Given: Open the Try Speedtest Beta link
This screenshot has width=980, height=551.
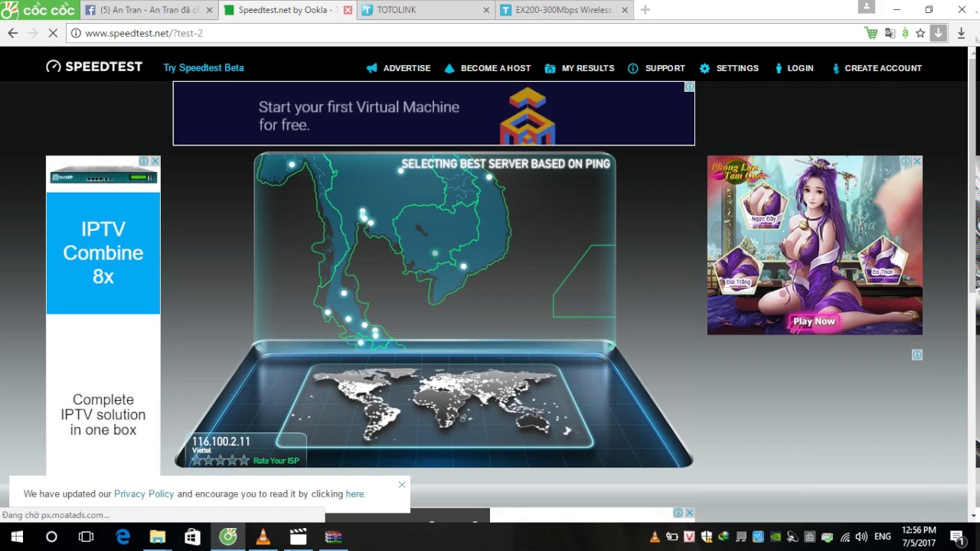Looking at the screenshot, I should click(x=204, y=67).
